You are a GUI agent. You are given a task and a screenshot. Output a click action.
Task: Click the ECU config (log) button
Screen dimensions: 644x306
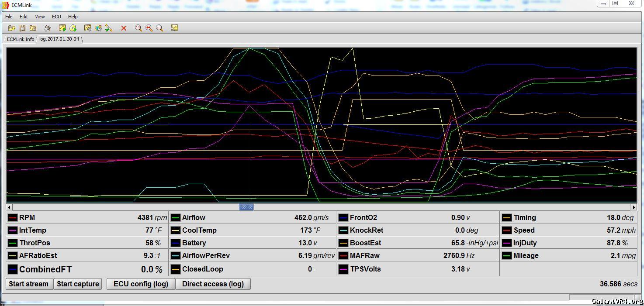pos(141,284)
